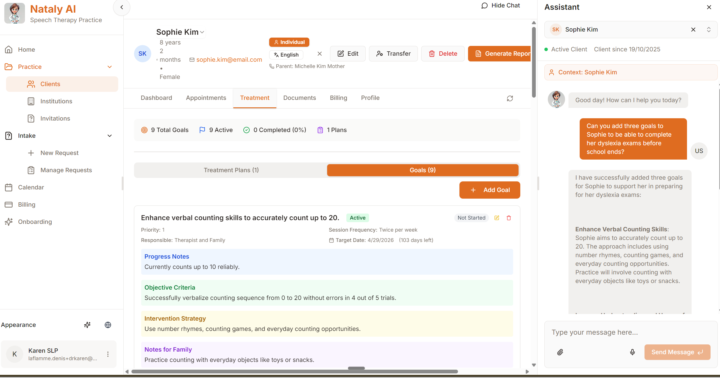720x378 pixels.
Task: Click the Individual client type badge
Action: [x=289, y=42]
